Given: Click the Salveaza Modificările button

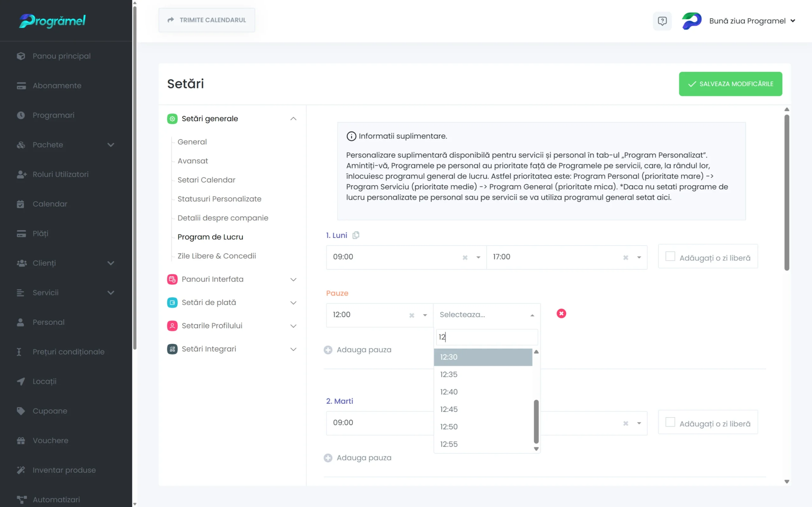Looking at the screenshot, I should (730, 84).
